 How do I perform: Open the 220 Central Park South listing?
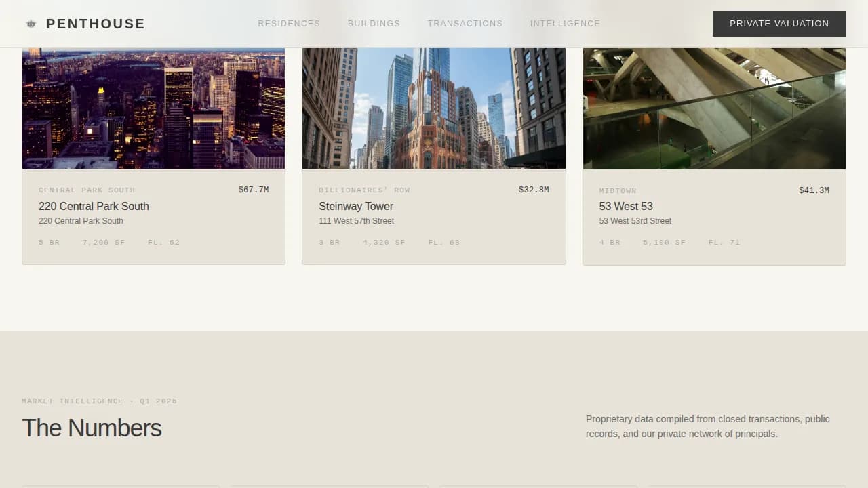94,206
